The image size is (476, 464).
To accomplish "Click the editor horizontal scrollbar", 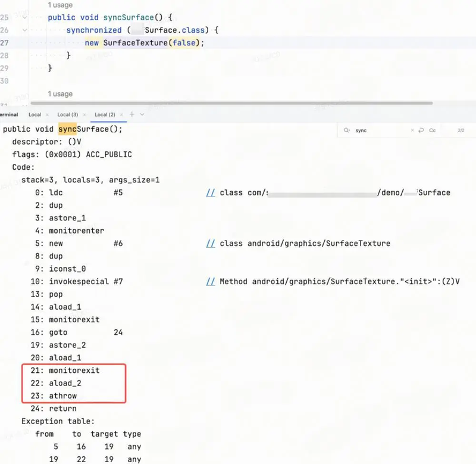I will pyautogui.click(x=231, y=103).
